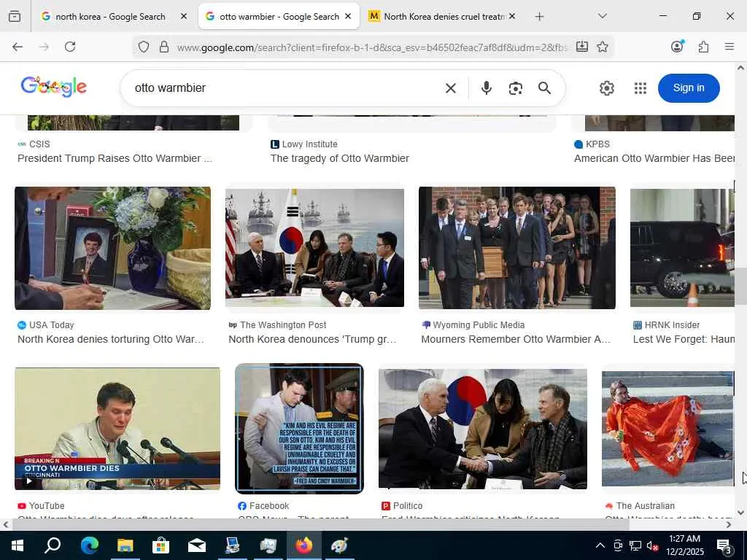Start voice search with microphone icon
747x560 pixels.
pyautogui.click(x=487, y=88)
